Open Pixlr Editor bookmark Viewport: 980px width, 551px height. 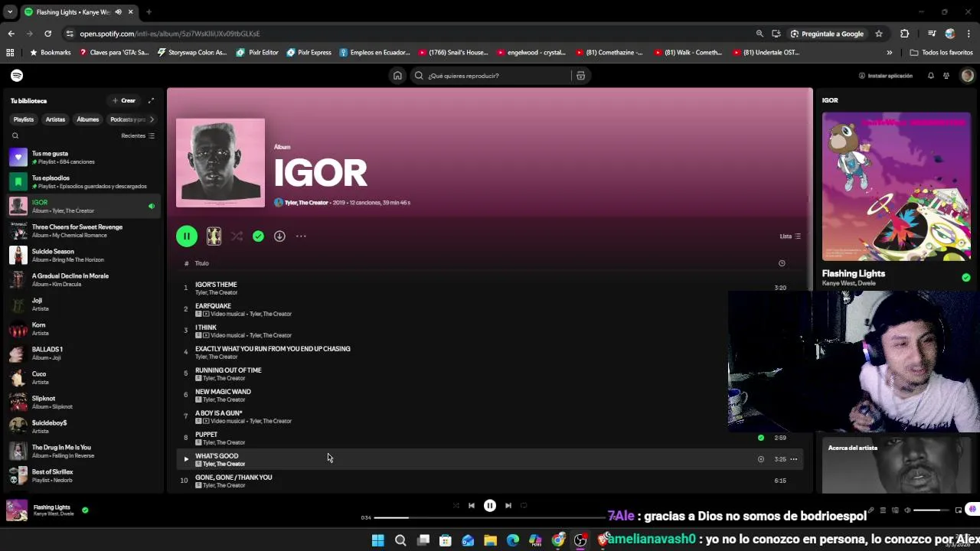coord(257,53)
